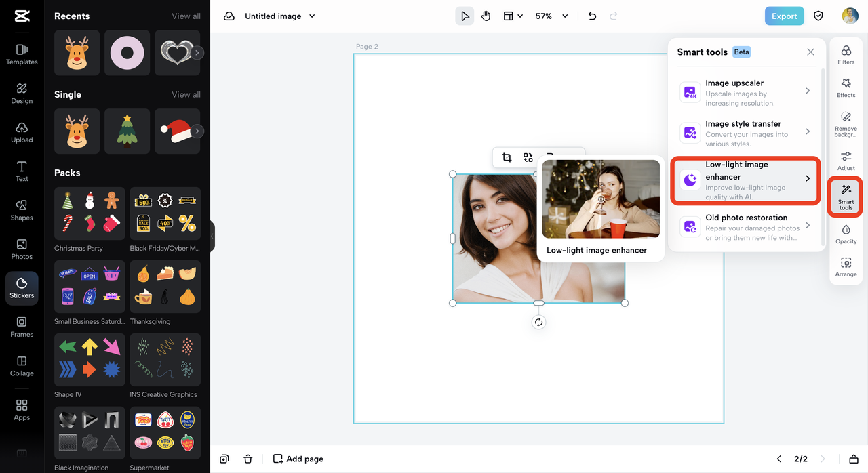
Task: Select the pink donut ring sticker
Action: pyautogui.click(x=127, y=53)
